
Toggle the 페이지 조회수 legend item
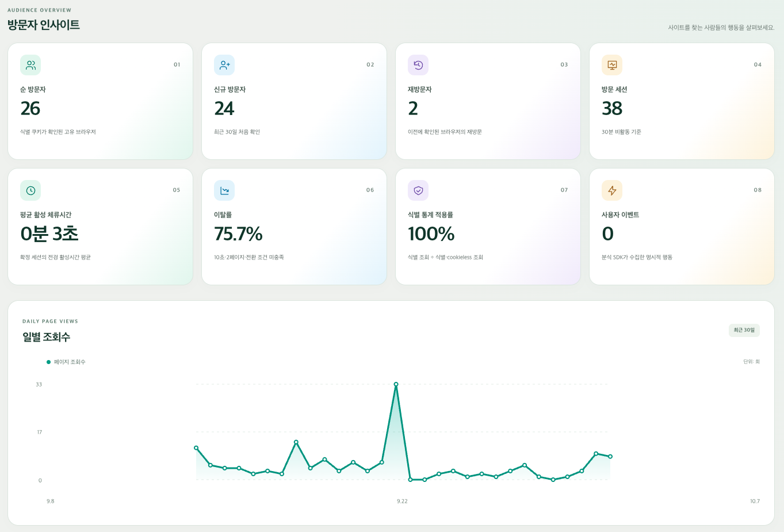[x=66, y=362]
